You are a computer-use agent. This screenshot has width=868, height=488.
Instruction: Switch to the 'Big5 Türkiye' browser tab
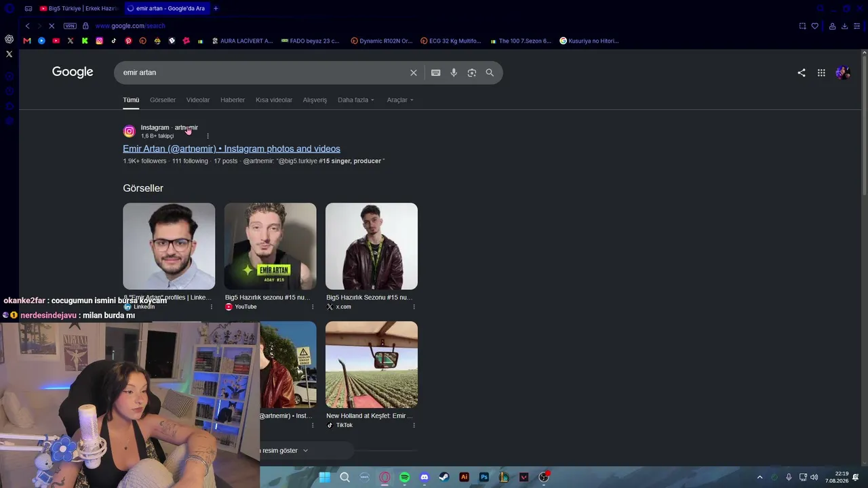(x=78, y=8)
